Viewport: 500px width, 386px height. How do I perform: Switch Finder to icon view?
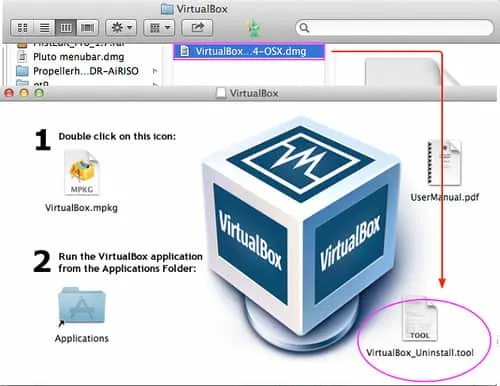point(22,28)
